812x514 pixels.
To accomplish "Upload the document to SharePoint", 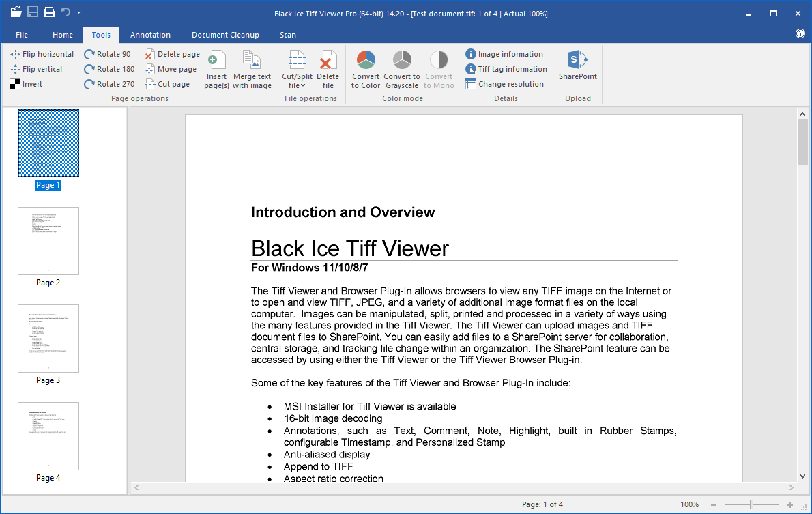I will tap(577, 66).
